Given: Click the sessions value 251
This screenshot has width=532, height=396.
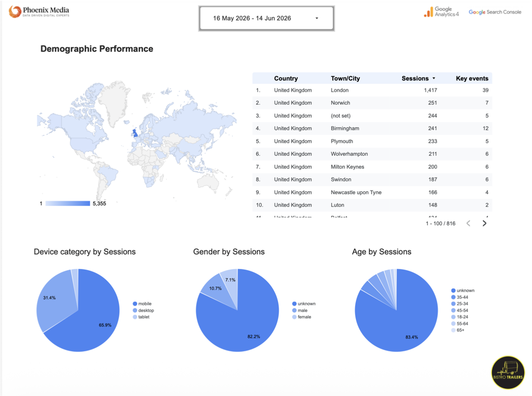Looking at the screenshot, I should [x=432, y=102].
